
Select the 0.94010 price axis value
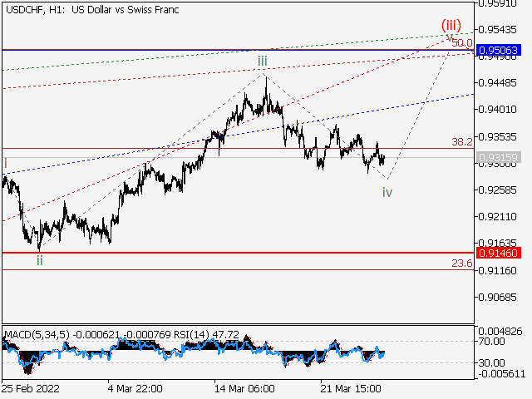pos(497,110)
